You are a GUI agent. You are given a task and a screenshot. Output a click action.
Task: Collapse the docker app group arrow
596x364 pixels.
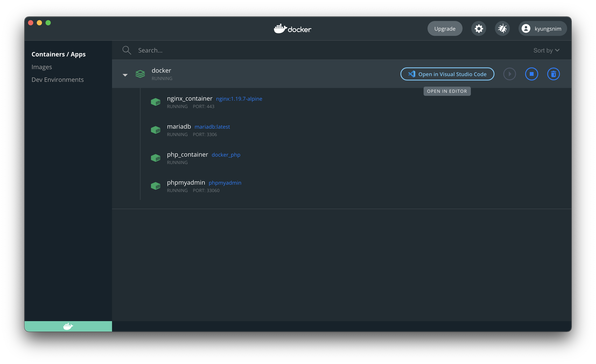(125, 75)
